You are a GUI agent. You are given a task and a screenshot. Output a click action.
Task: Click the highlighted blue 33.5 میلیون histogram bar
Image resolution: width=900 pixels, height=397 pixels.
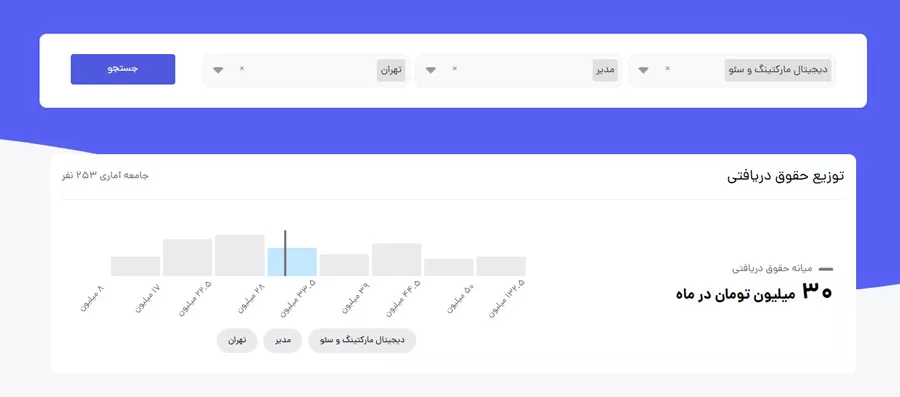point(292,262)
